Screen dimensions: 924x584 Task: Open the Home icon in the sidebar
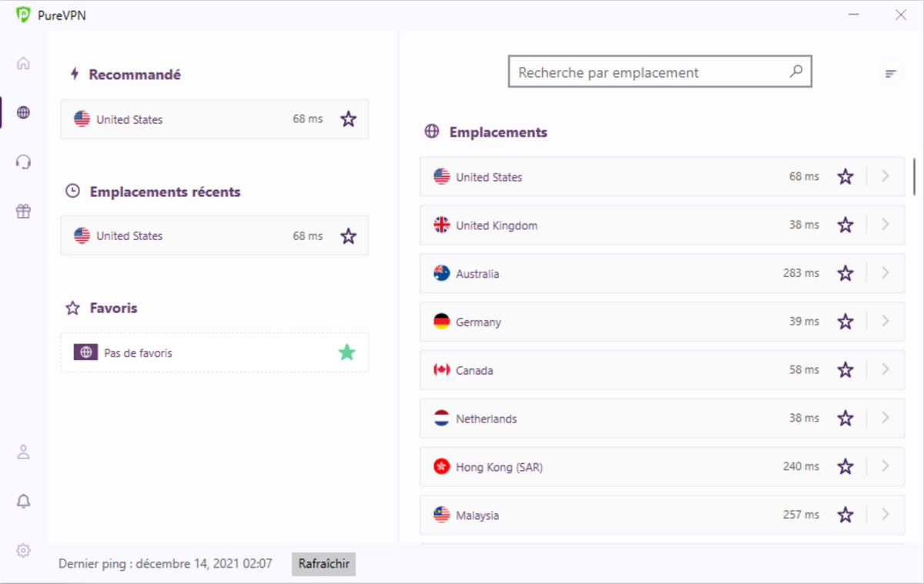click(x=23, y=63)
